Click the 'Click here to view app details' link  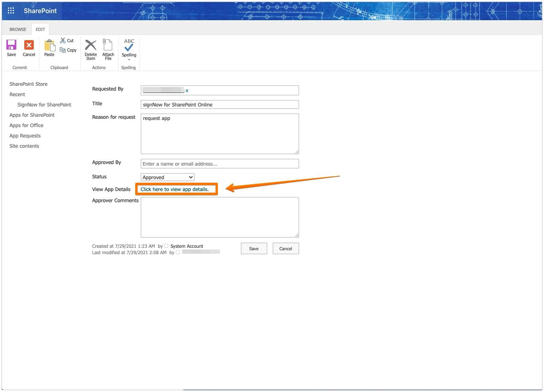pos(175,189)
